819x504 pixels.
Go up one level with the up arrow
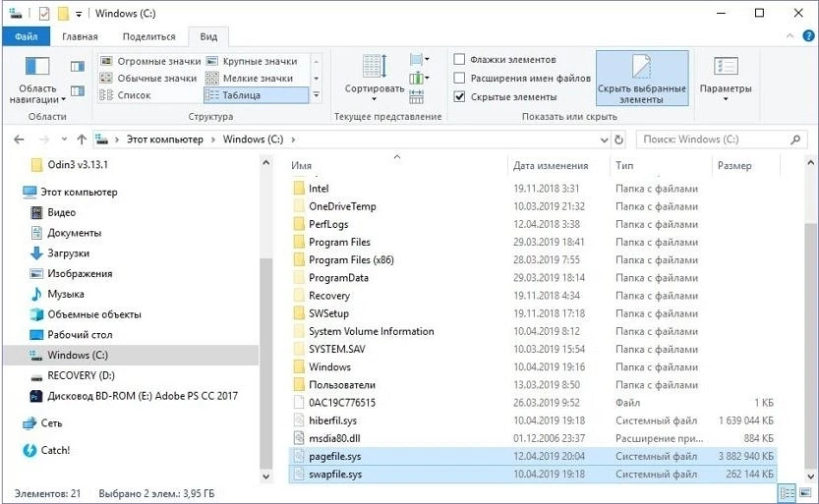click(x=82, y=140)
